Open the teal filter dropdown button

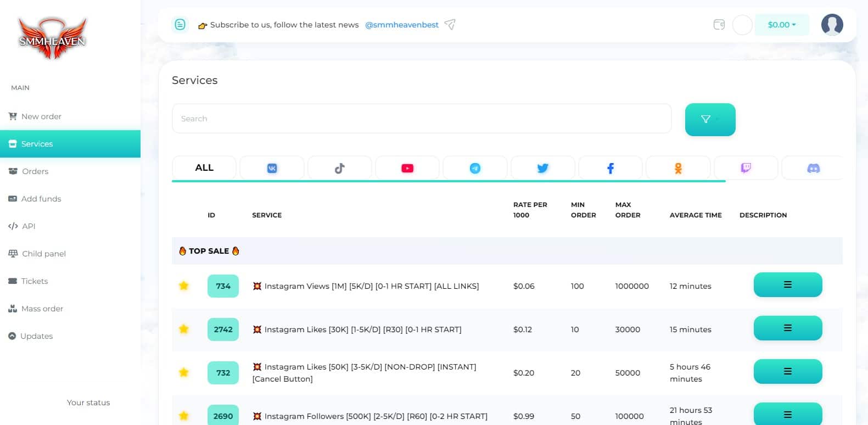pos(710,119)
